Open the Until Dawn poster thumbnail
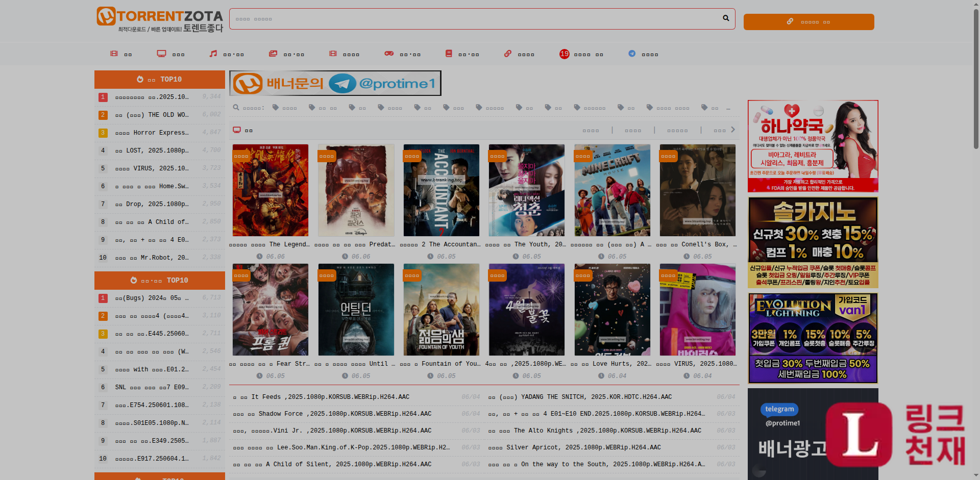 (x=356, y=310)
